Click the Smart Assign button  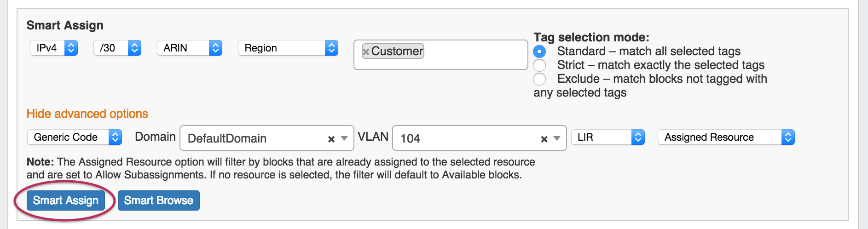(x=66, y=200)
